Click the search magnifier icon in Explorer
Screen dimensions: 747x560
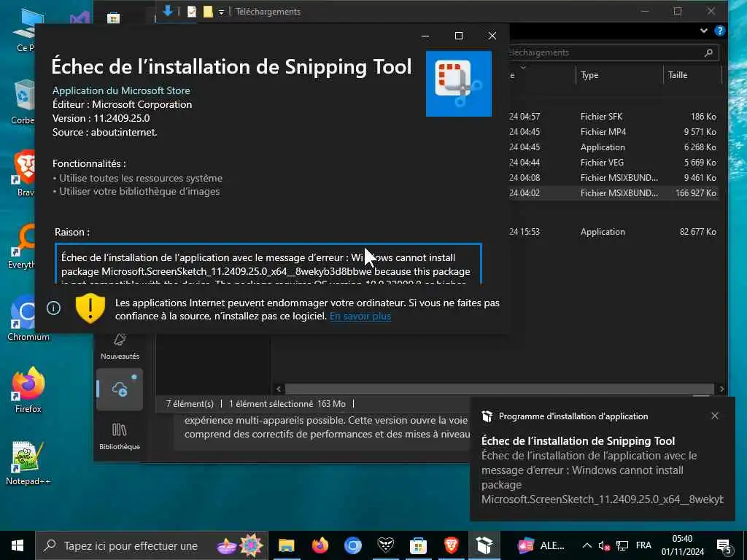point(708,52)
